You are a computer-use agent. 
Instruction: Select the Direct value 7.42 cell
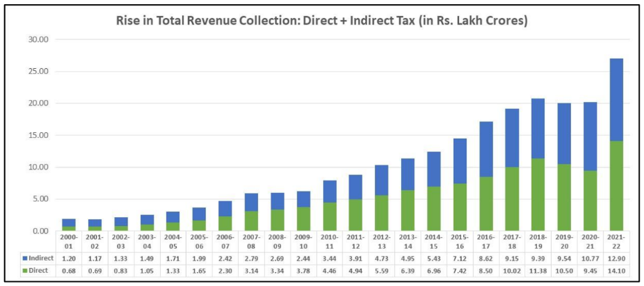(x=460, y=271)
